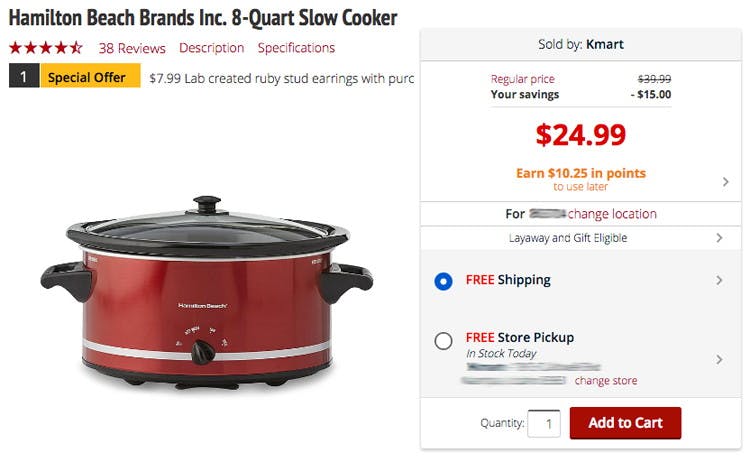This screenshot has width=750, height=462.
Task: Expand the Store Pickup details chevron
Action: [x=719, y=360]
